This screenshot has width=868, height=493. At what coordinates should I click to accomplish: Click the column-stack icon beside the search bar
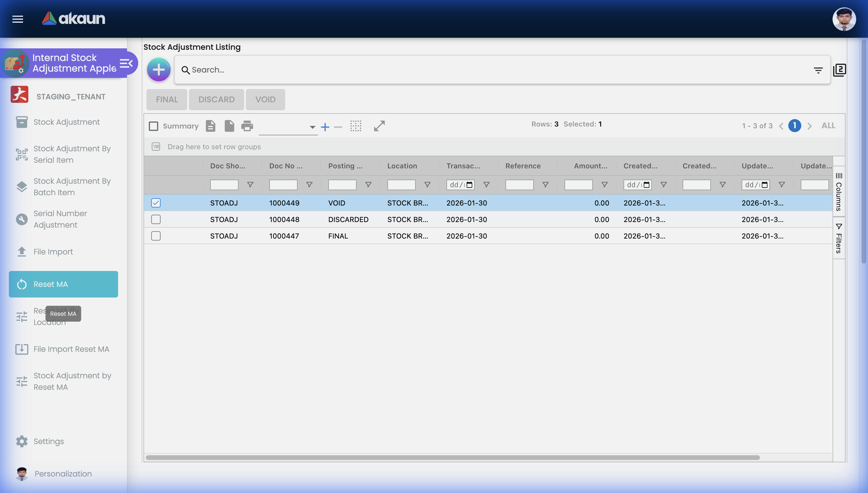[840, 70]
